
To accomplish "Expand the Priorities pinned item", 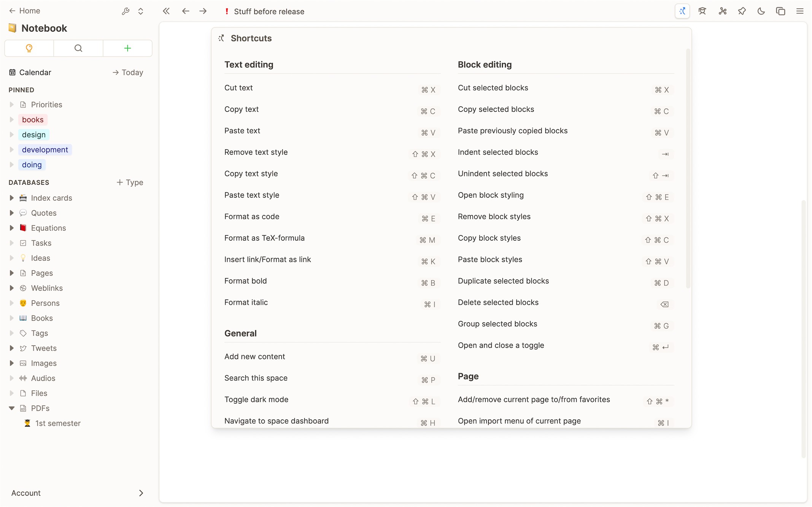I will tap(12, 105).
